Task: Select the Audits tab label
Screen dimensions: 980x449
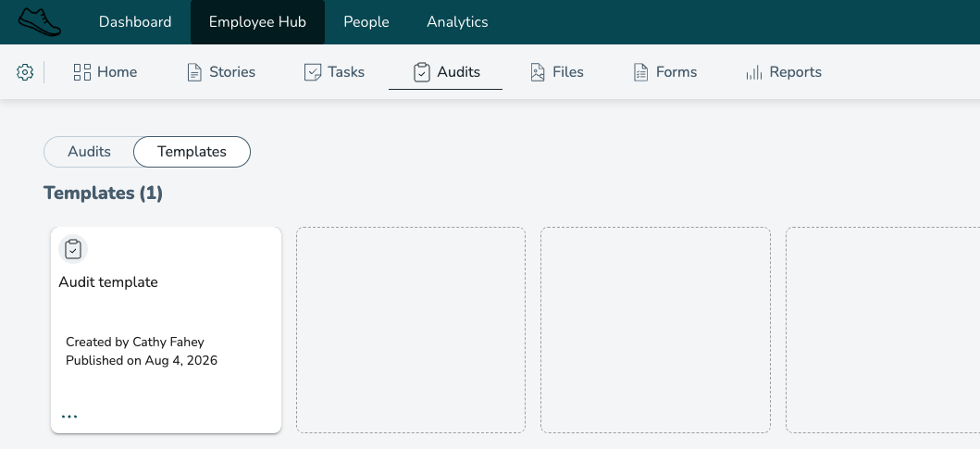Action: (459, 72)
